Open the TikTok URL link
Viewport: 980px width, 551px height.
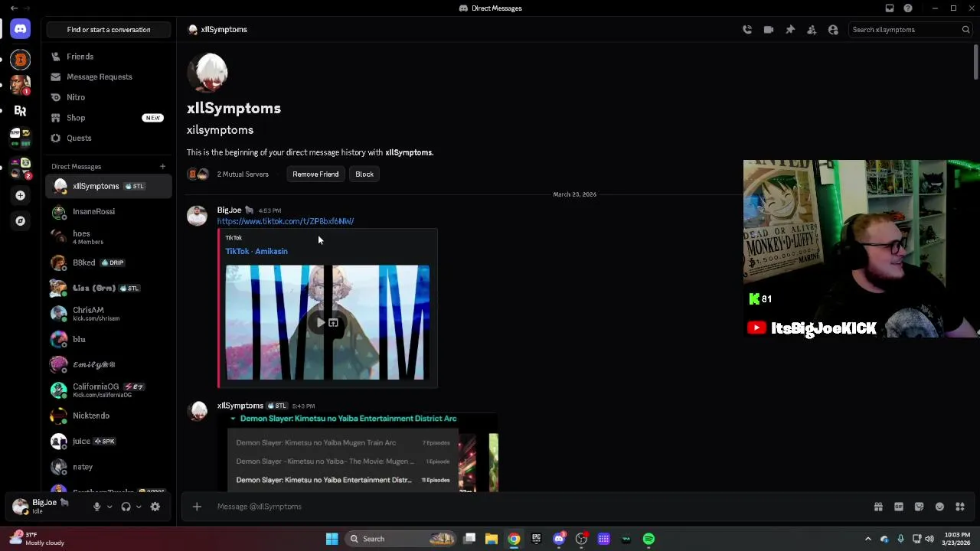pos(286,221)
